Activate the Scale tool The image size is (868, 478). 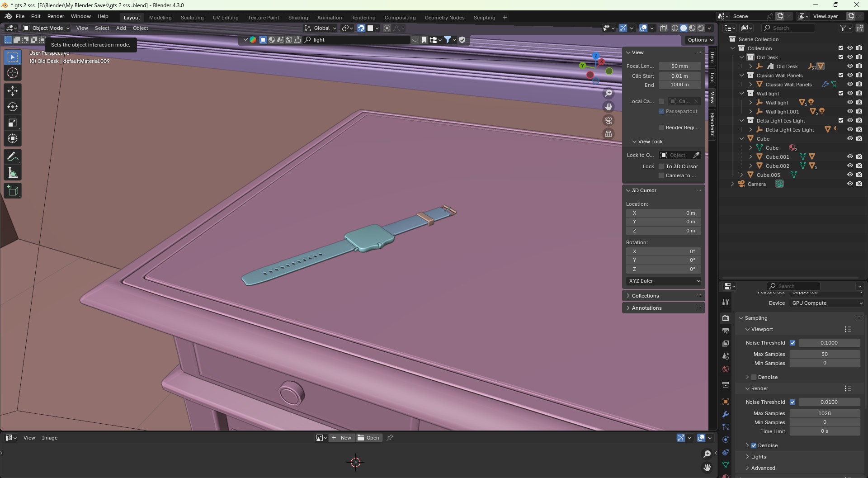13,123
